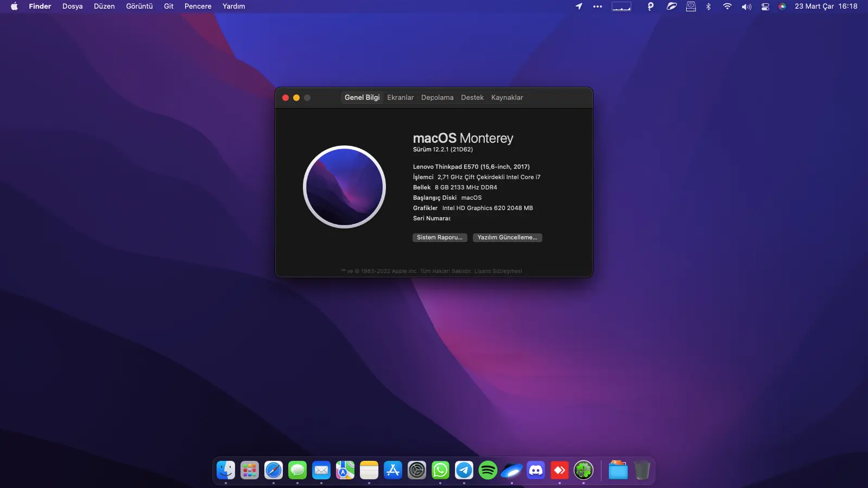Open the Trash in the dock
Screen dimensions: 868x488
click(642, 470)
